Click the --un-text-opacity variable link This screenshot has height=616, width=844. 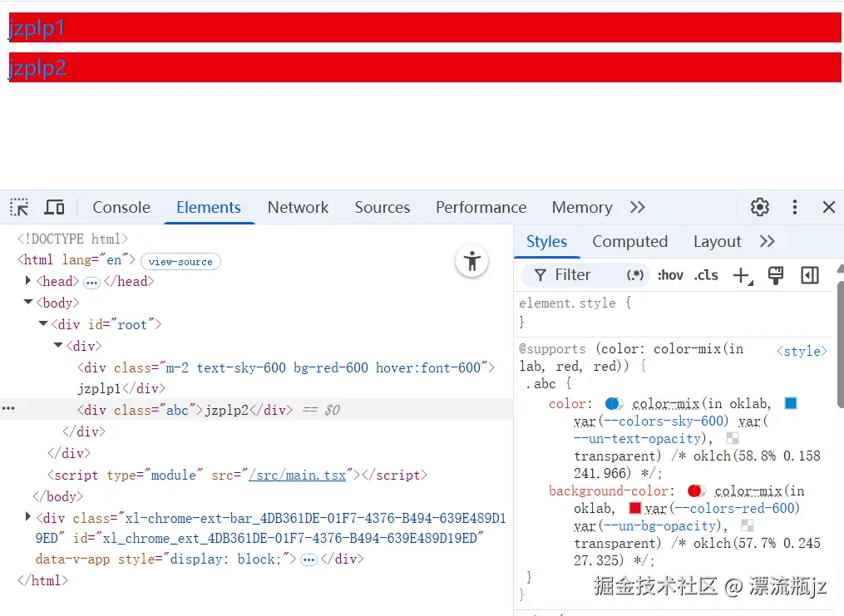click(x=637, y=438)
